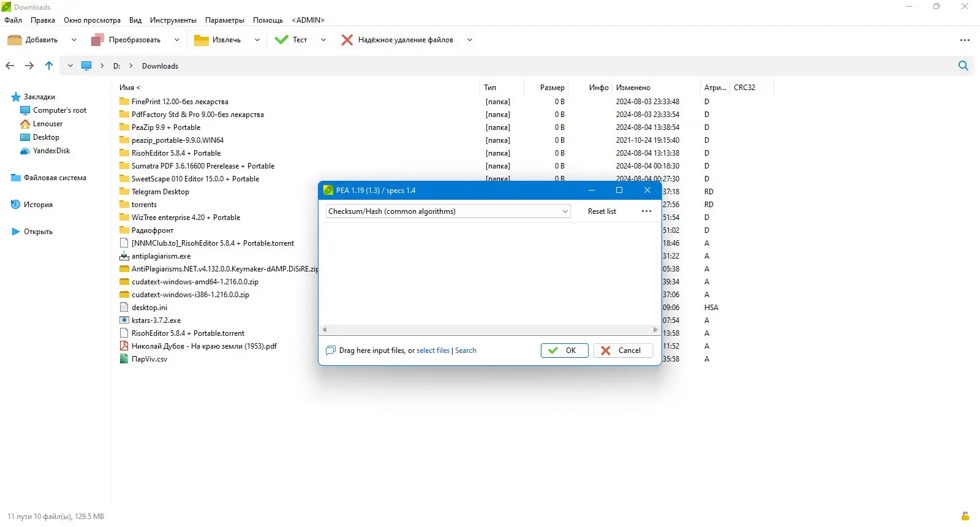Open the Инструменты menu
The width and height of the screenshot is (980, 527).
click(x=173, y=20)
